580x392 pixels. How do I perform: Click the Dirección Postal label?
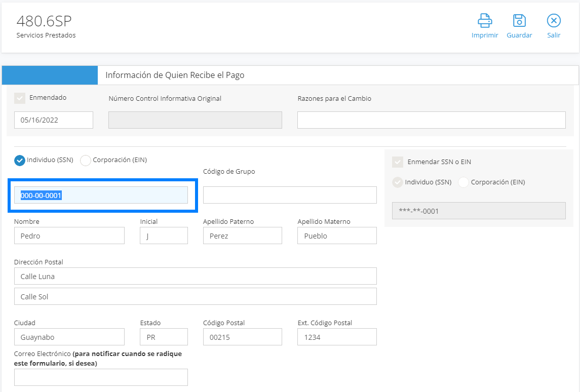[38, 262]
